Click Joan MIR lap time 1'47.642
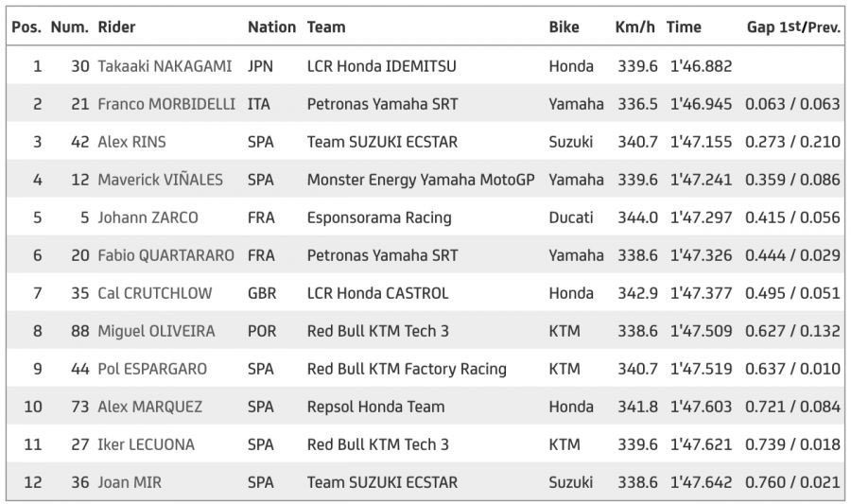This screenshot has width=851, height=504. pos(701,482)
